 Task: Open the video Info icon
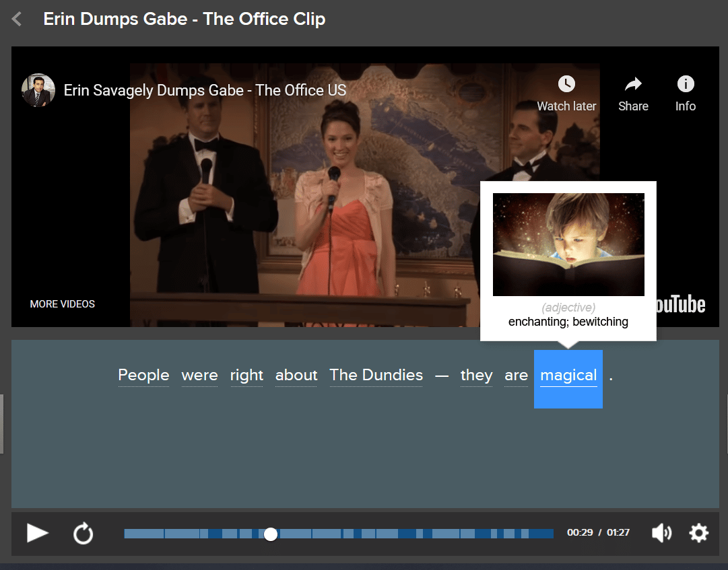(685, 84)
